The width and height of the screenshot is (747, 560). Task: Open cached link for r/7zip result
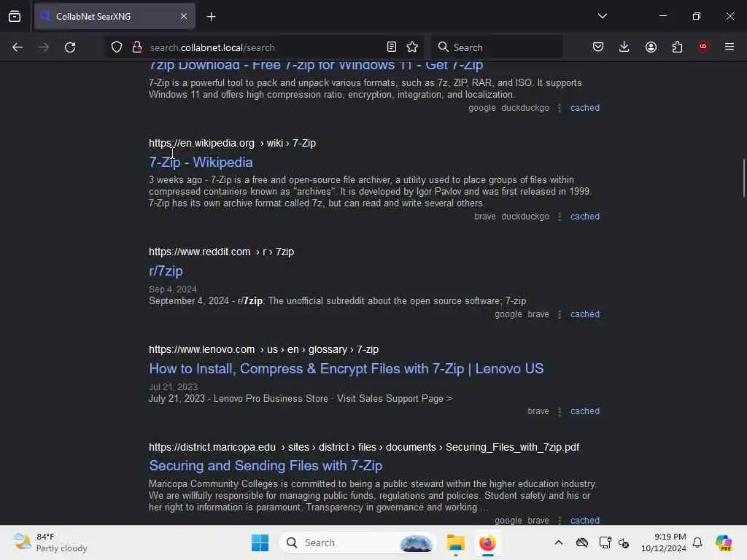point(585,314)
